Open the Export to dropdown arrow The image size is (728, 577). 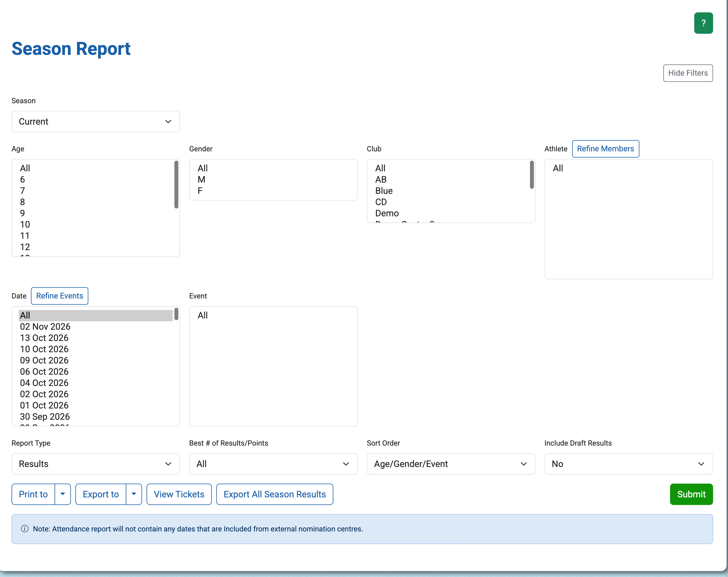coord(134,494)
